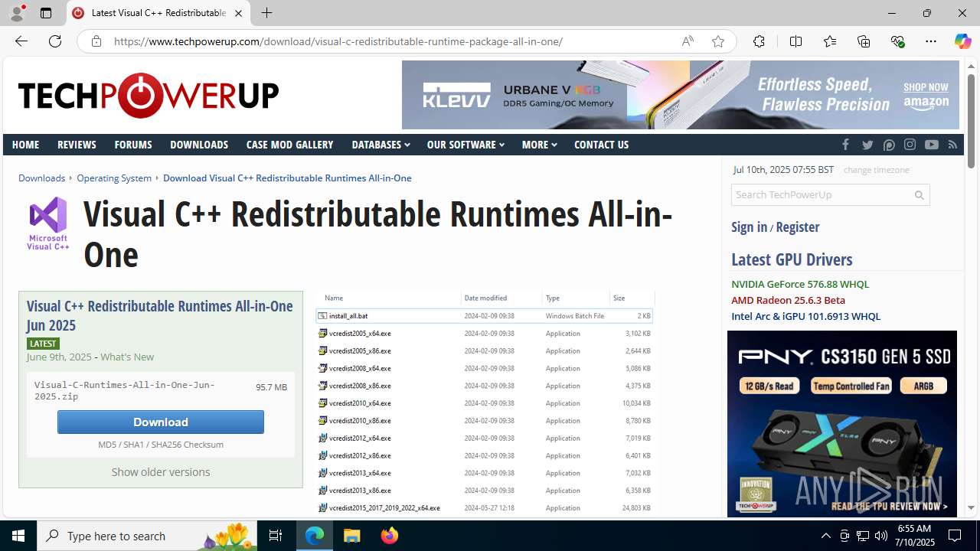Open Edge Settings and more menu
Viewport: 980px width, 551px height.
(x=931, y=41)
